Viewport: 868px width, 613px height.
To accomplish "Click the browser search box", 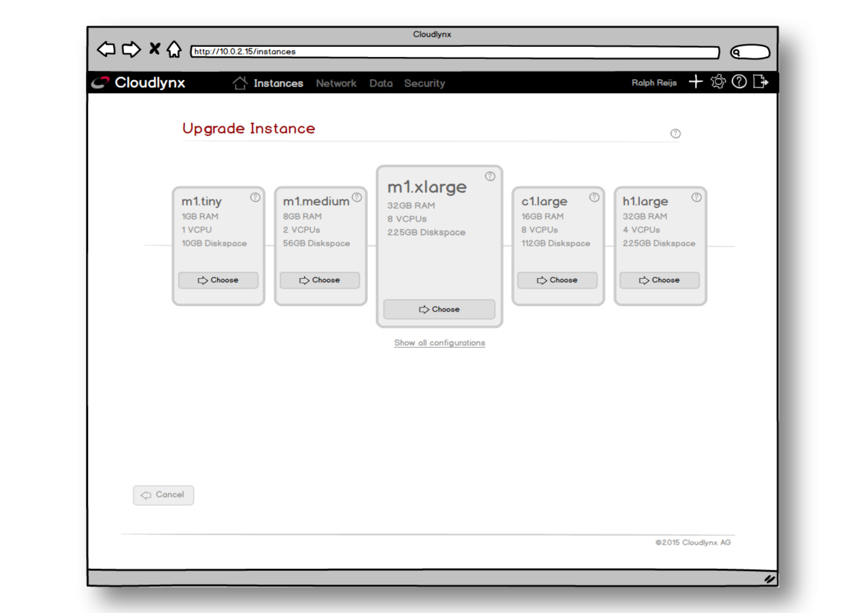I will (x=750, y=52).
